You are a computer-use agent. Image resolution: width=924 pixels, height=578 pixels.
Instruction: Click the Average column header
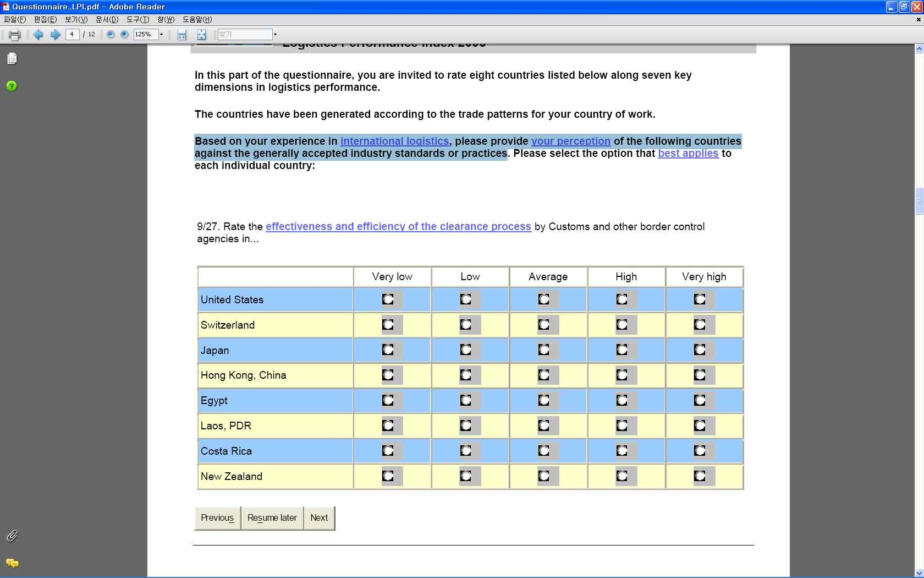(548, 277)
